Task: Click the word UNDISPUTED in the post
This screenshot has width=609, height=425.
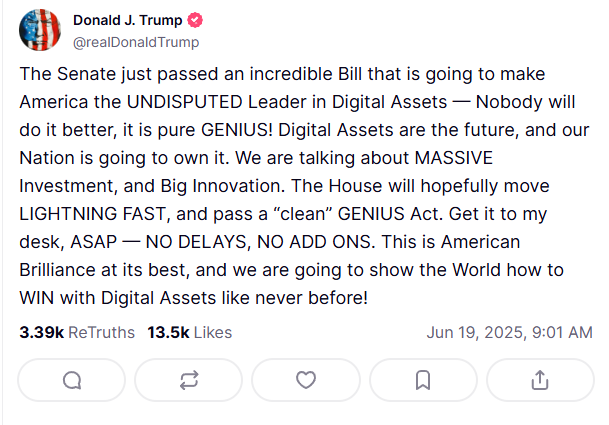Action: pos(185,102)
